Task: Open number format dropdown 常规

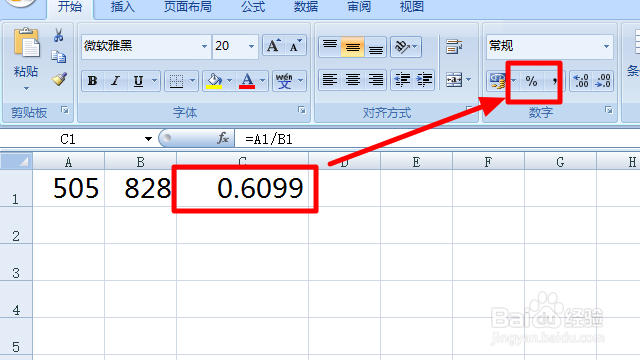Action: tap(607, 46)
